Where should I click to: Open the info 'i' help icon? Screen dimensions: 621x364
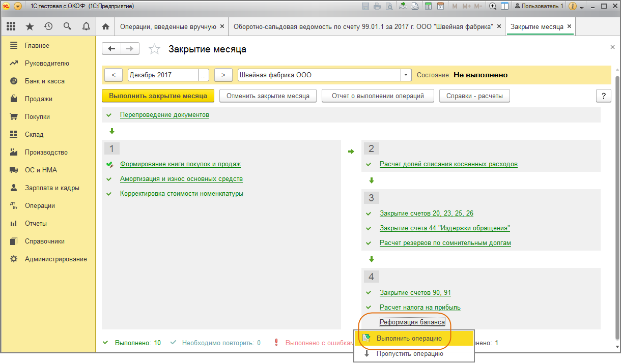point(572,6)
